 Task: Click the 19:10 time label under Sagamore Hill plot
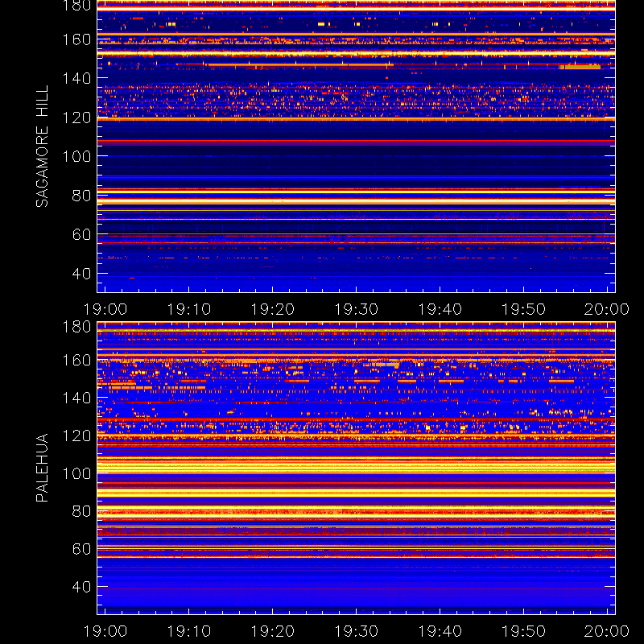pos(189,309)
